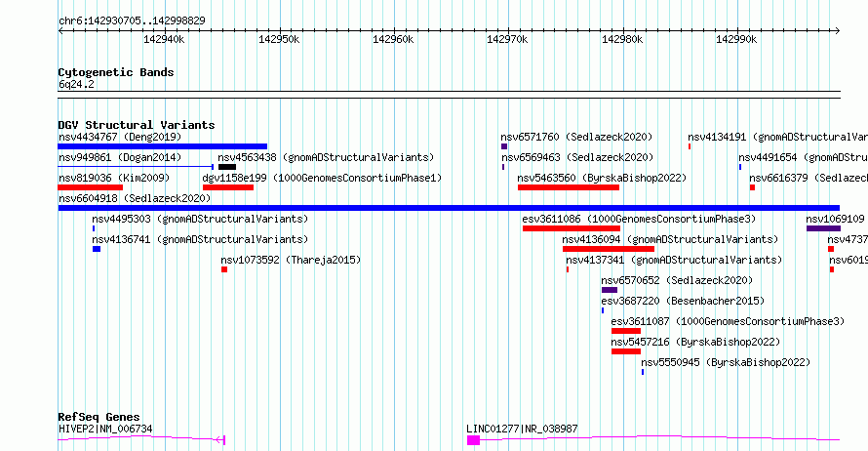Click purple bar under nsv6570652

coord(610,290)
